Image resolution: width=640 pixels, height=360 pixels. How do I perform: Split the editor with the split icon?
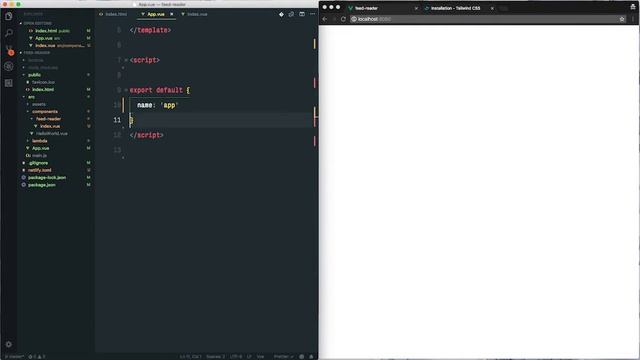click(302, 14)
